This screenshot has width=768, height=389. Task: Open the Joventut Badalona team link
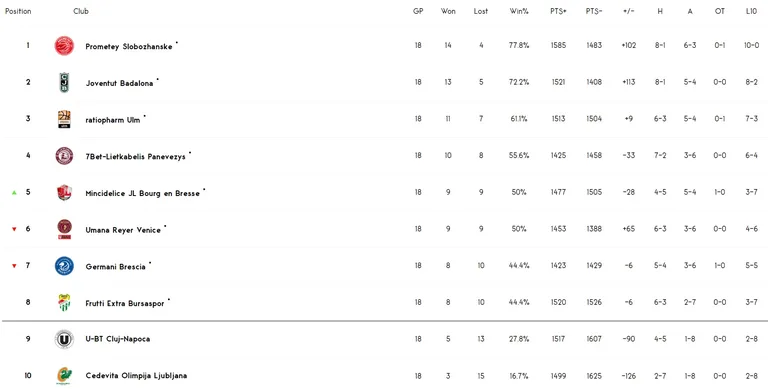(119, 83)
